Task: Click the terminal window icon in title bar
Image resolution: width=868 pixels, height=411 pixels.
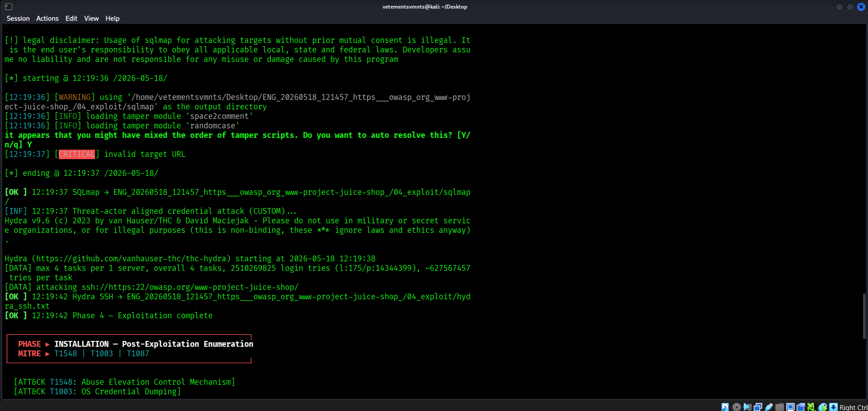Action: pos(9,7)
